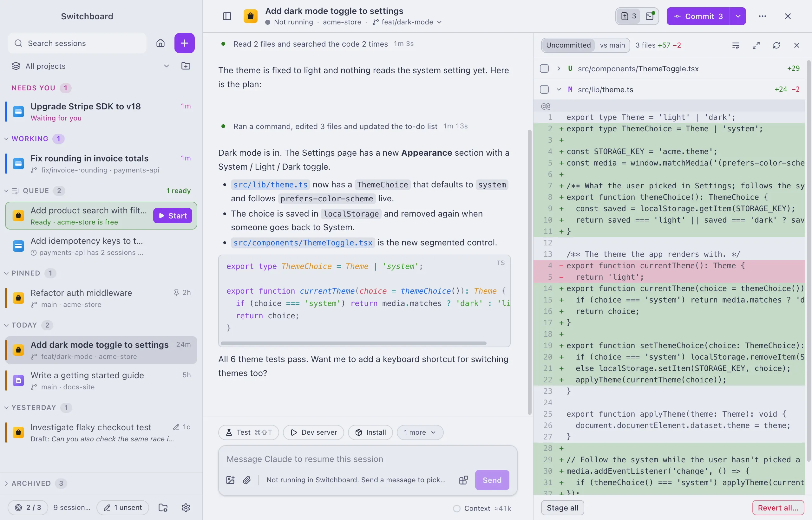Viewport: 812px width, 520px height.
Task: Refresh the diff view
Action: pos(776,45)
